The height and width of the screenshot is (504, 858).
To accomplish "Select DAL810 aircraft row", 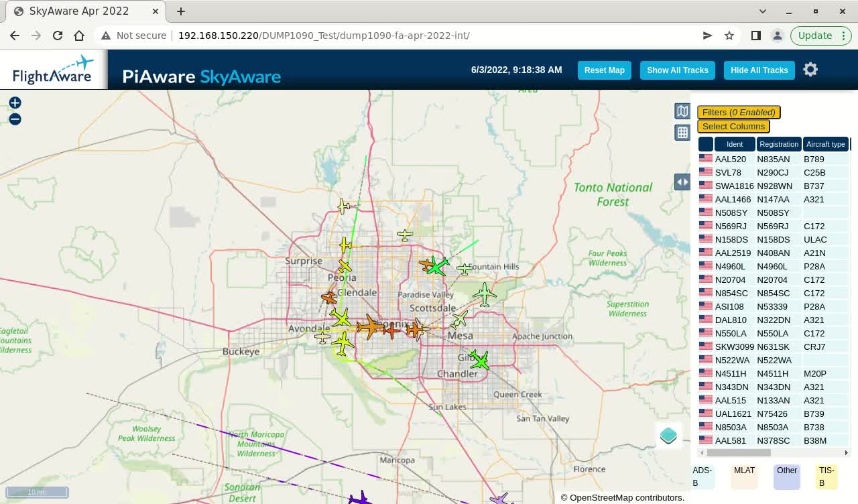I will click(x=774, y=320).
